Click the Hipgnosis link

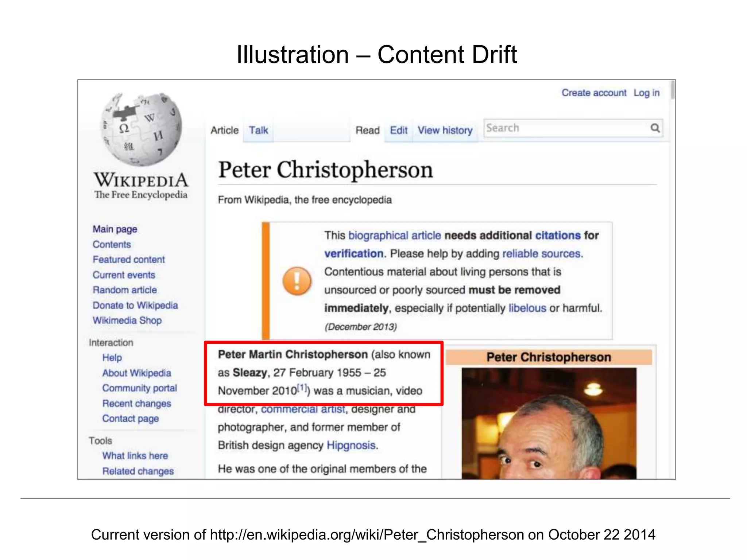351,446
